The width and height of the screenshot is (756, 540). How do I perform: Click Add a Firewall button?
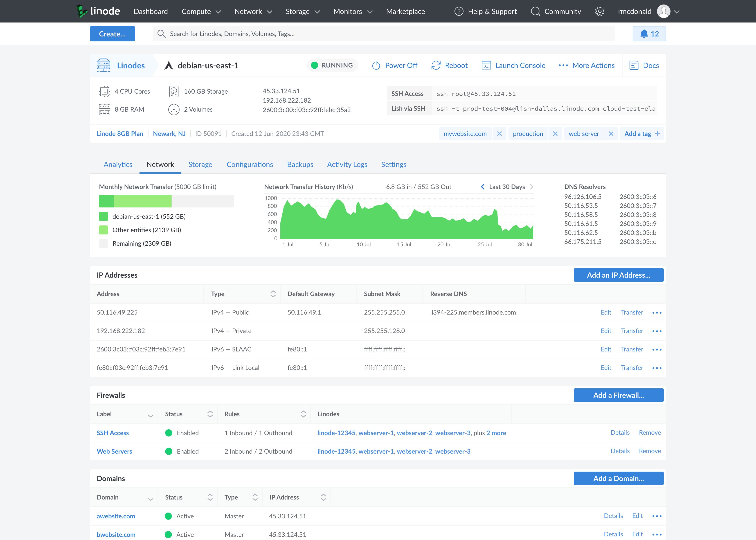pos(618,395)
